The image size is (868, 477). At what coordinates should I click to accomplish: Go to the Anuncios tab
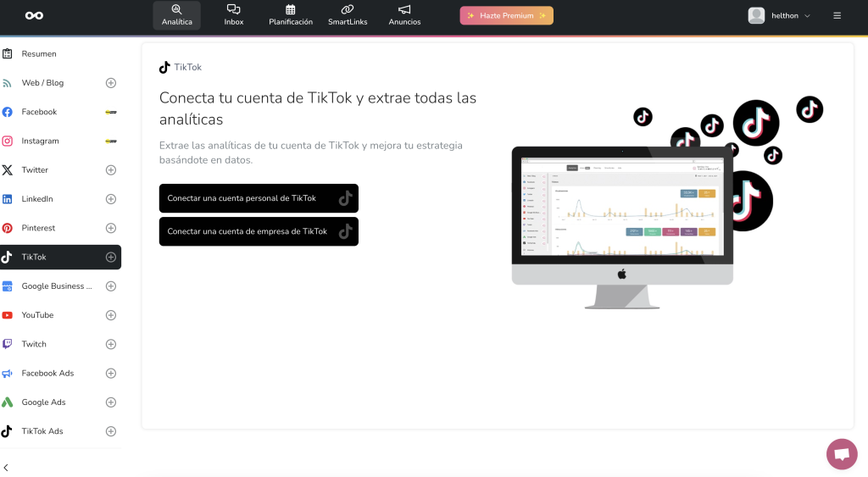coord(404,15)
